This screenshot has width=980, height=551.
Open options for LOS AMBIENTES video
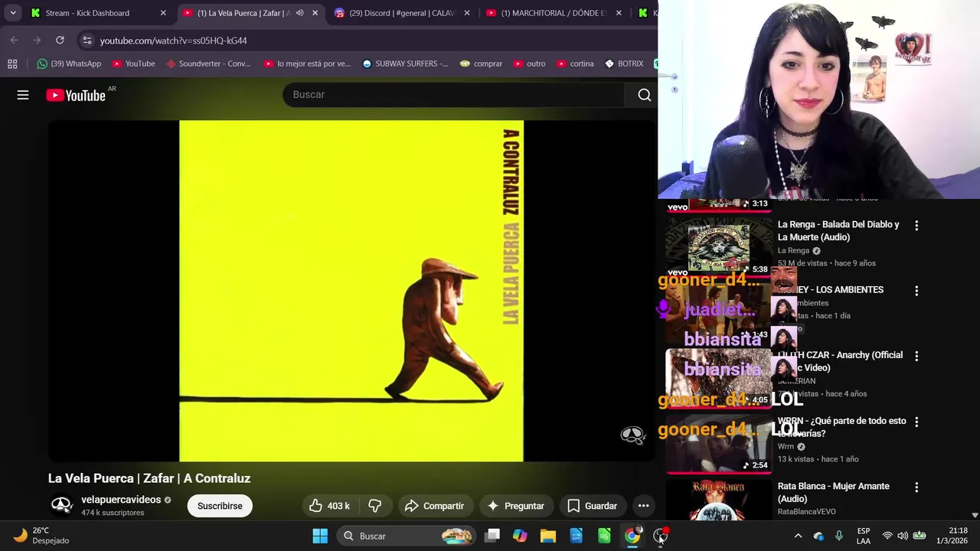pos(916,291)
